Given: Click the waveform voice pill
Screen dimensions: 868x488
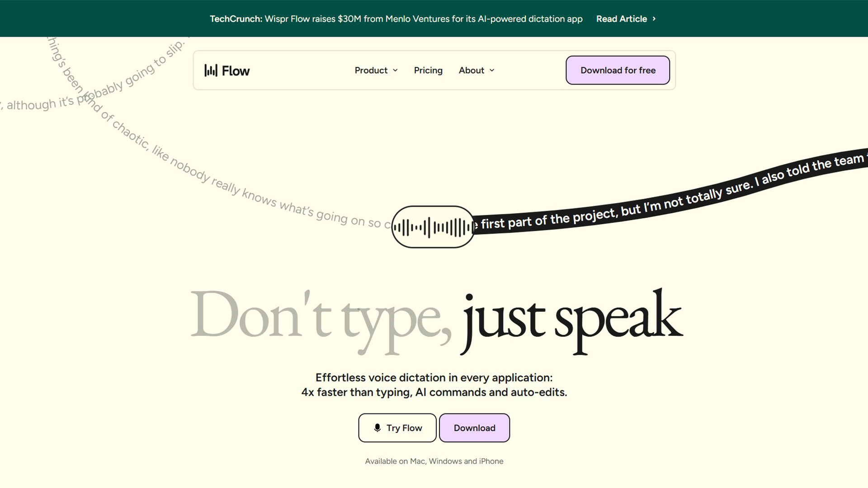Looking at the screenshot, I should pyautogui.click(x=433, y=227).
